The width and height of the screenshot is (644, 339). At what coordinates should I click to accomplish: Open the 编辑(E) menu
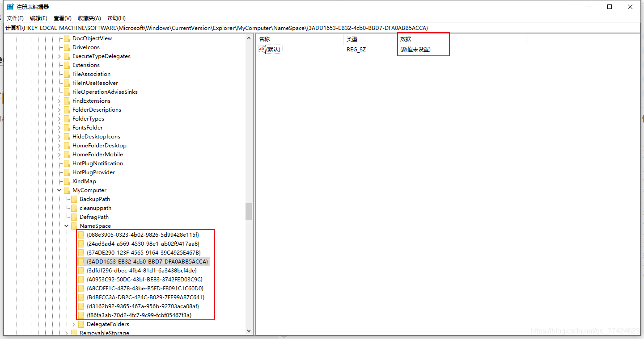click(x=38, y=18)
